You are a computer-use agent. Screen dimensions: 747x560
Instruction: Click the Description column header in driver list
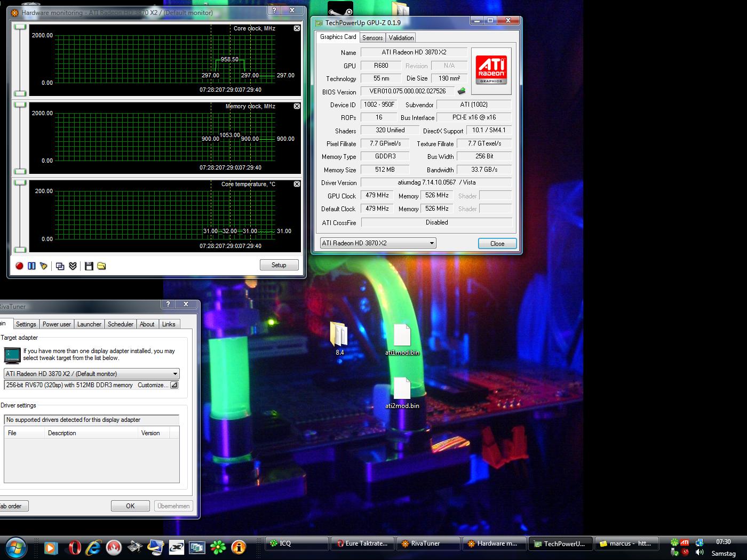point(91,433)
